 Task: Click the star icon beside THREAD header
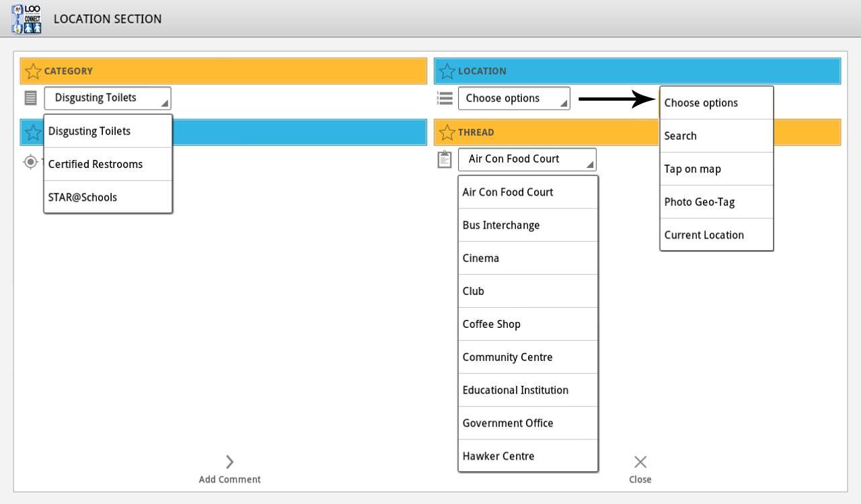tap(446, 132)
